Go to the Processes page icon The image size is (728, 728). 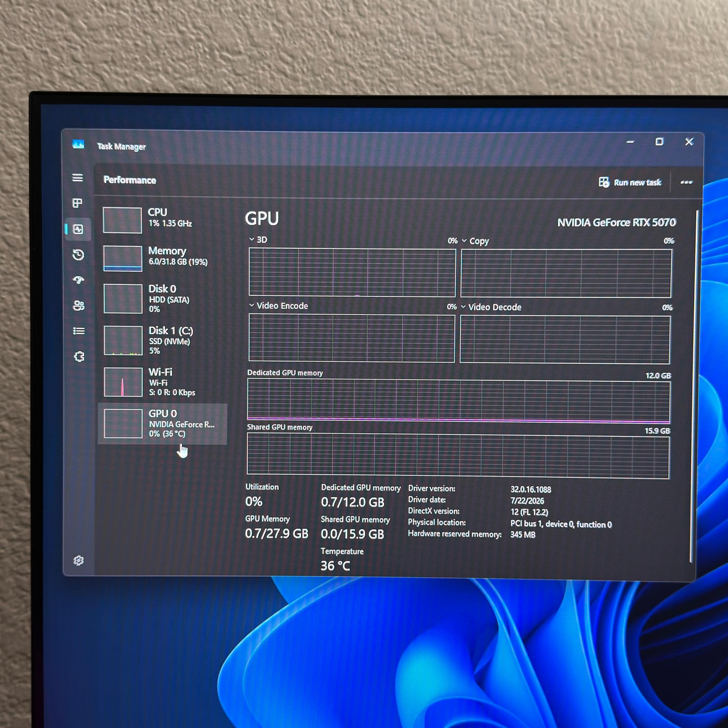(77, 203)
